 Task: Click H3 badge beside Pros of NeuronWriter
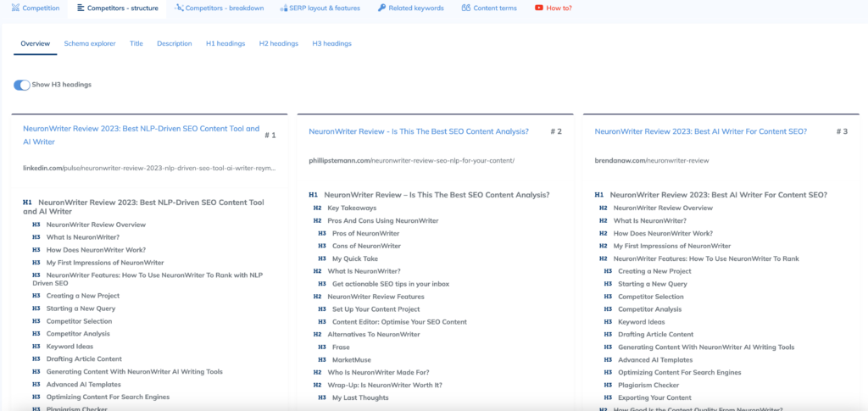pyautogui.click(x=322, y=233)
